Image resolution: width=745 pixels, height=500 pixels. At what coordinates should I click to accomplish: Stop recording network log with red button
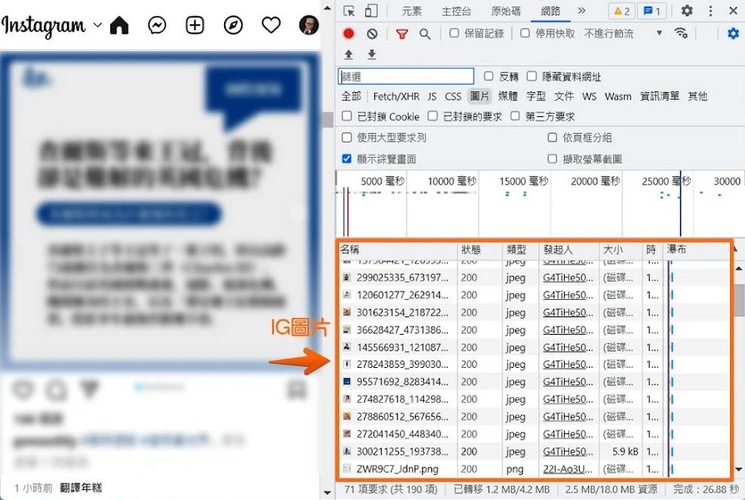[x=349, y=33]
